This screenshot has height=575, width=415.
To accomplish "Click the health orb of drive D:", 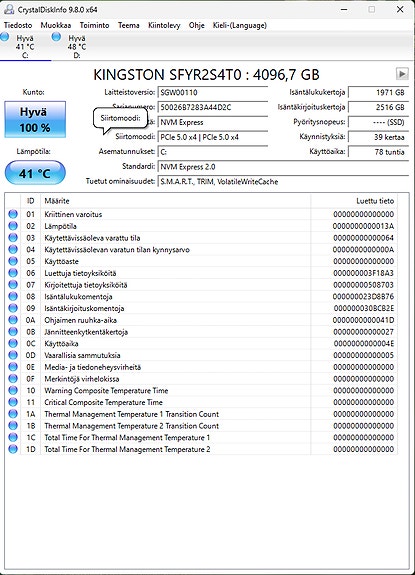I will click(56, 37).
